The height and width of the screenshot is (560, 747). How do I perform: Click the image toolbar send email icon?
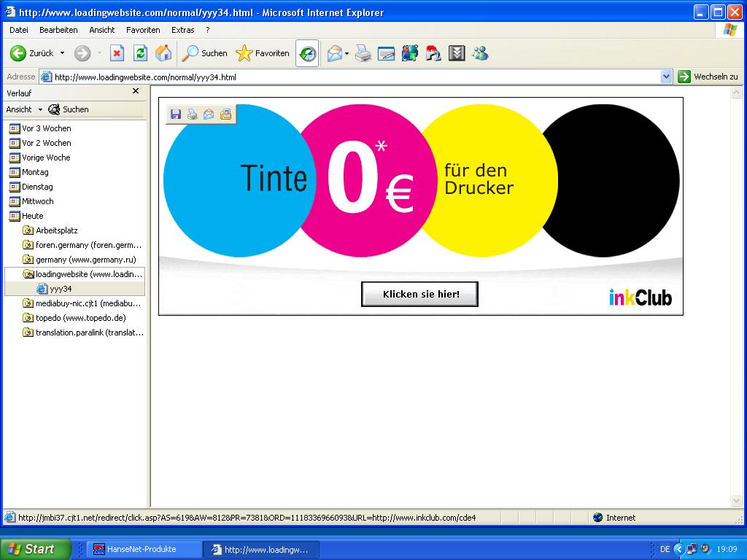click(x=209, y=114)
